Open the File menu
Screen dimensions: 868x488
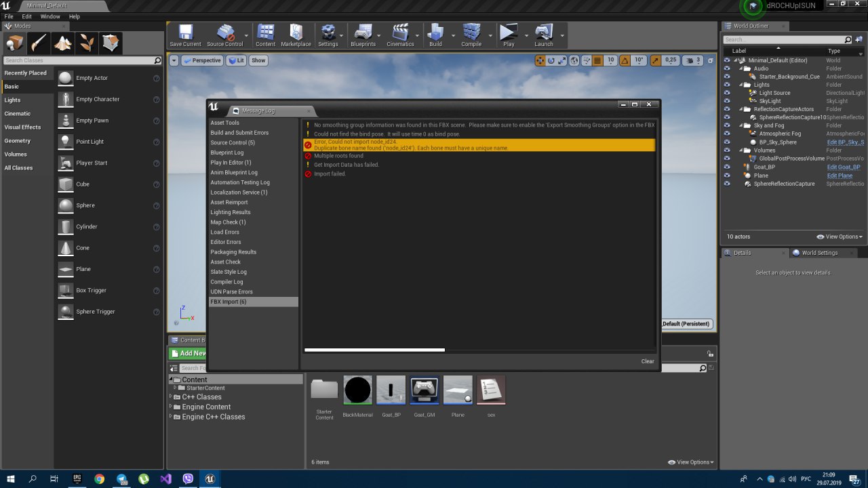(x=9, y=16)
